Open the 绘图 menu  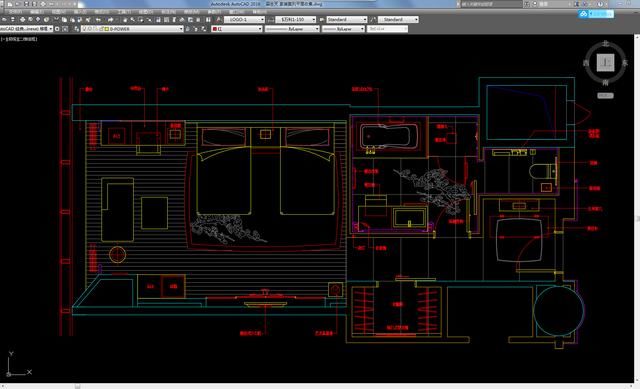(x=146, y=12)
